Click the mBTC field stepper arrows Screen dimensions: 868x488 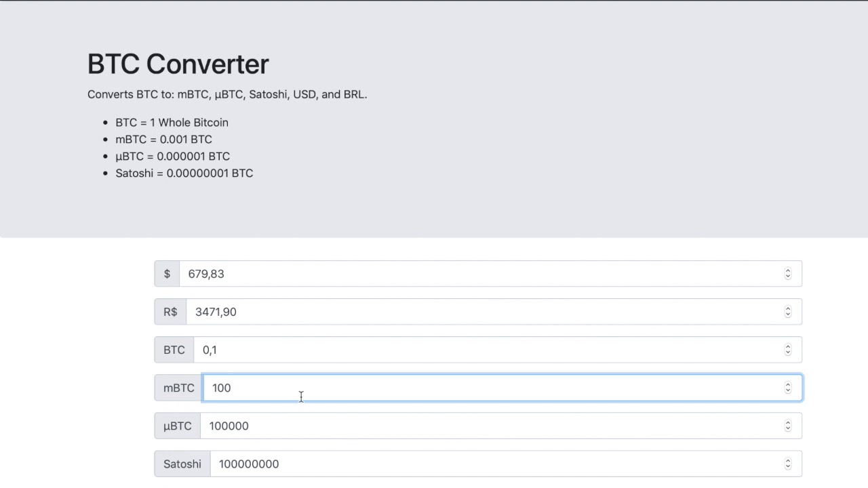pyautogui.click(x=788, y=388)
